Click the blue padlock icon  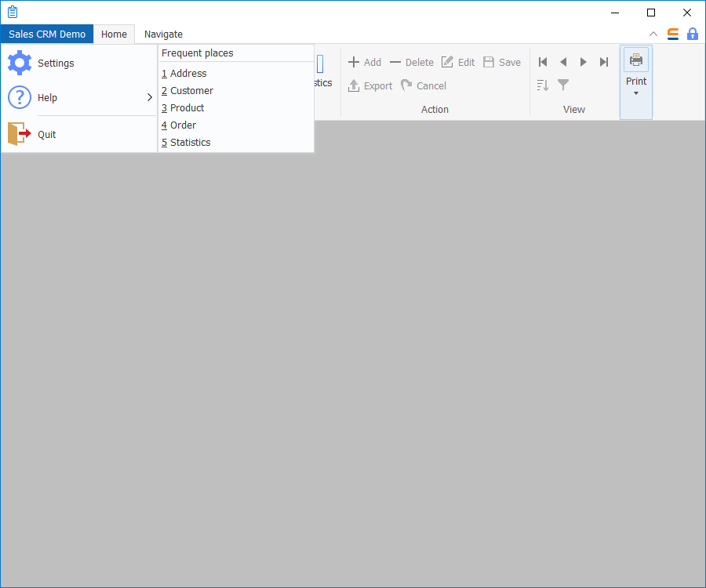(692, 34)
